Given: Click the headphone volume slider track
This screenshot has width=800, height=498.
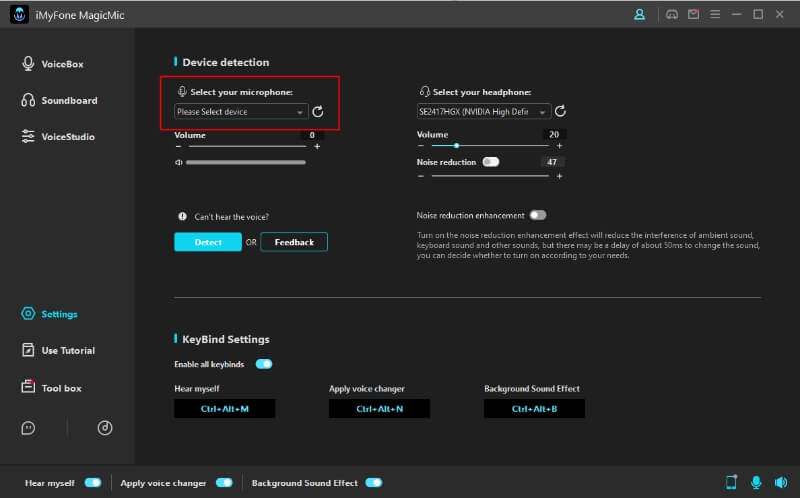Looking at the screenshot, I should click(490, 146).
